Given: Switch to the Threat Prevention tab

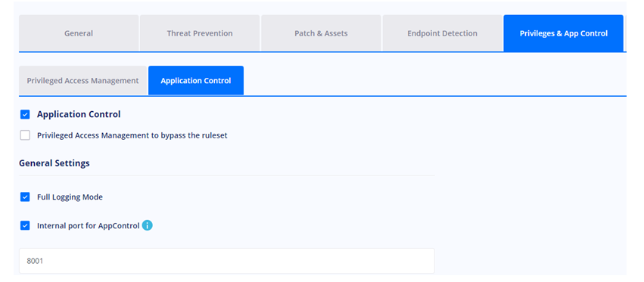Looking at the screenshot, I should click(x=200, y=33).
